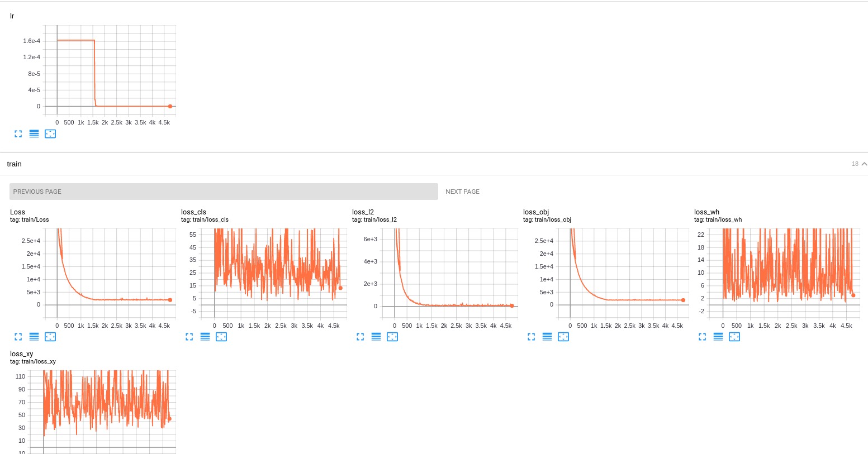Toggle log scale on the loss_obj chart
Screen dimensions: 868x454
point(547,337)
